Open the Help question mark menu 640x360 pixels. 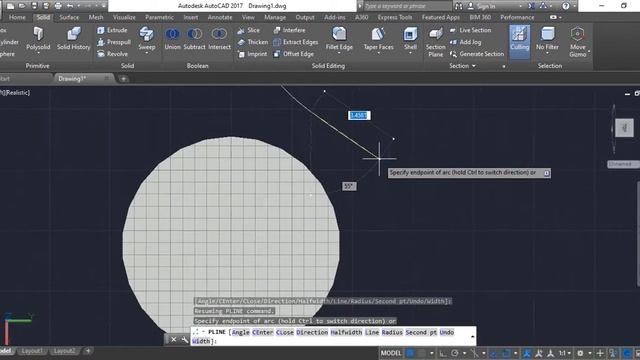(x=565, y=6)
